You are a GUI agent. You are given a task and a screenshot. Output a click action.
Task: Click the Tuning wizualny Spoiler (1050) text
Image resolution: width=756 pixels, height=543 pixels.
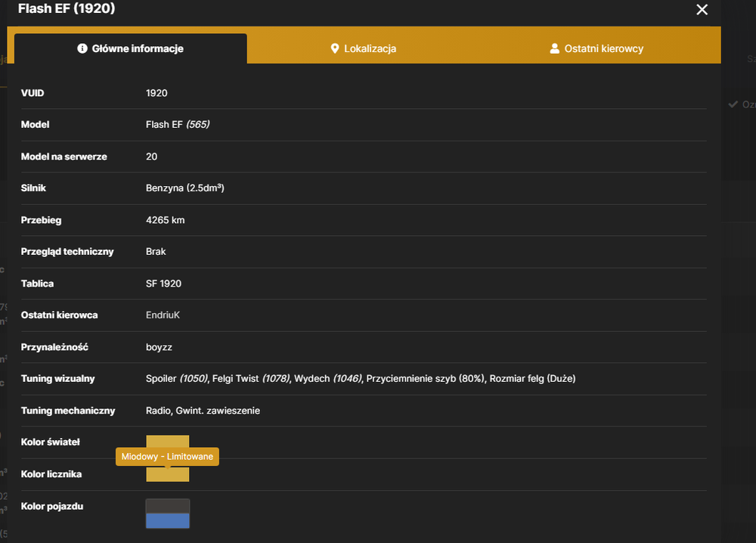(x=176, y=379)
